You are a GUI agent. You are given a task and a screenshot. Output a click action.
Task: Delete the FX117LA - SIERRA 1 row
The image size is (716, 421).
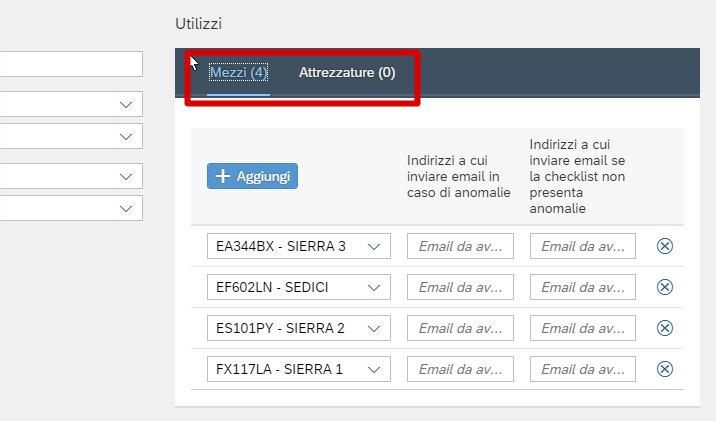[x=664, y=369]
